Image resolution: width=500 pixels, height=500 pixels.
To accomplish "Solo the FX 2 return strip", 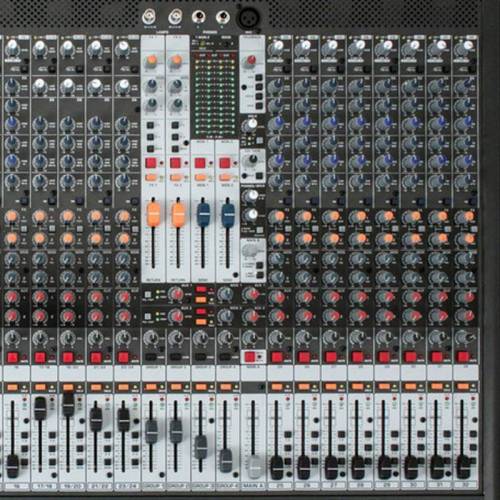I will click(176, 177).
